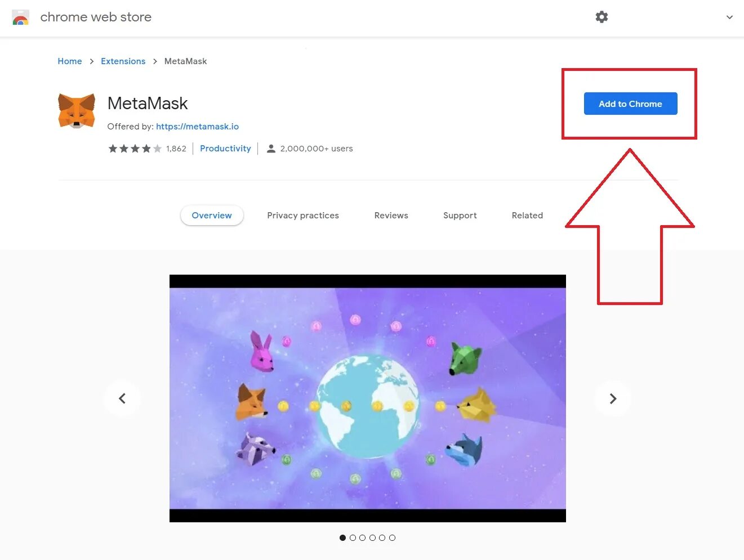Open the Extensions breadcrumb link
Image resolution: width=744 pixels, height=560 pixels.
tap(123, 61)
